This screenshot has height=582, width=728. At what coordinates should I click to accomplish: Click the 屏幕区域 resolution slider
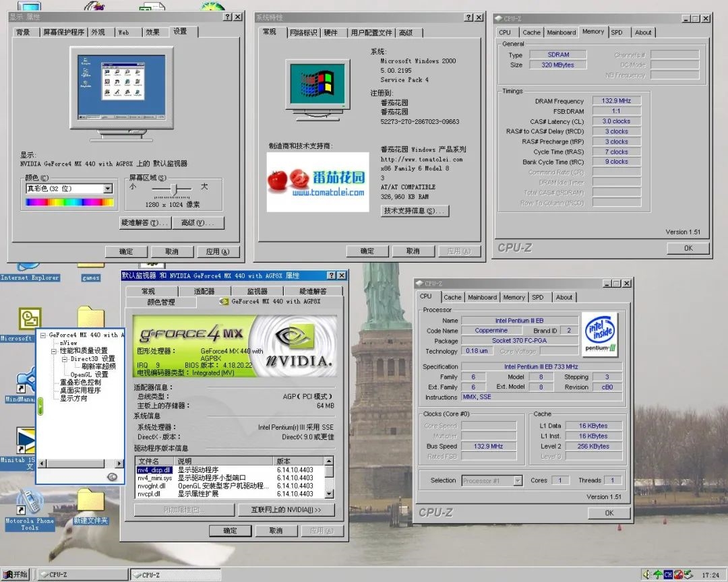tap(175, 189)
